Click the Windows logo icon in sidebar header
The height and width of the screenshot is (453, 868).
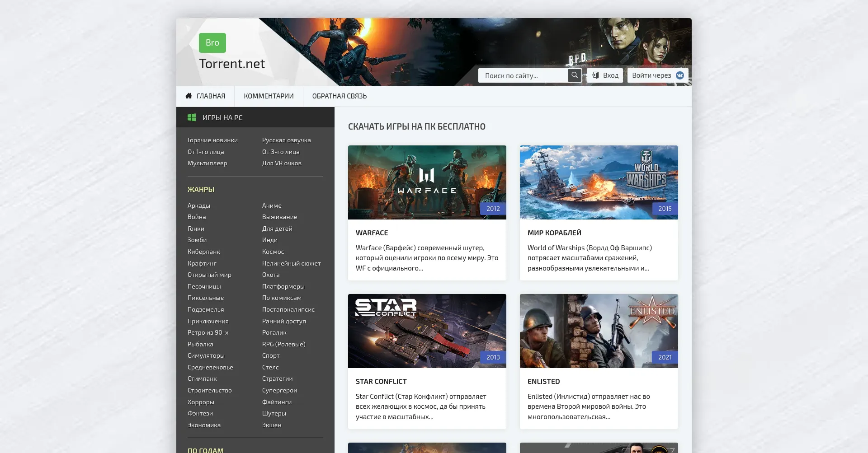(192, 117)
